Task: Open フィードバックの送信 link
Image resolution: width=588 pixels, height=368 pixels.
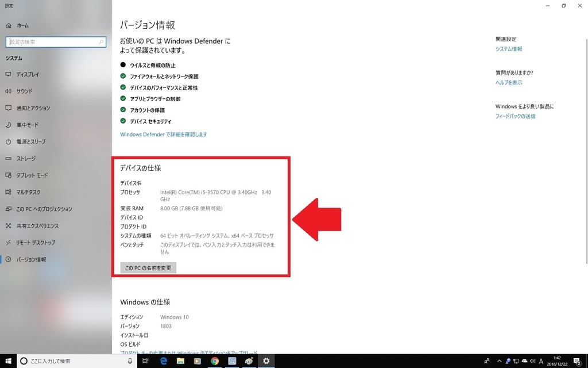Action: (515, 116)
